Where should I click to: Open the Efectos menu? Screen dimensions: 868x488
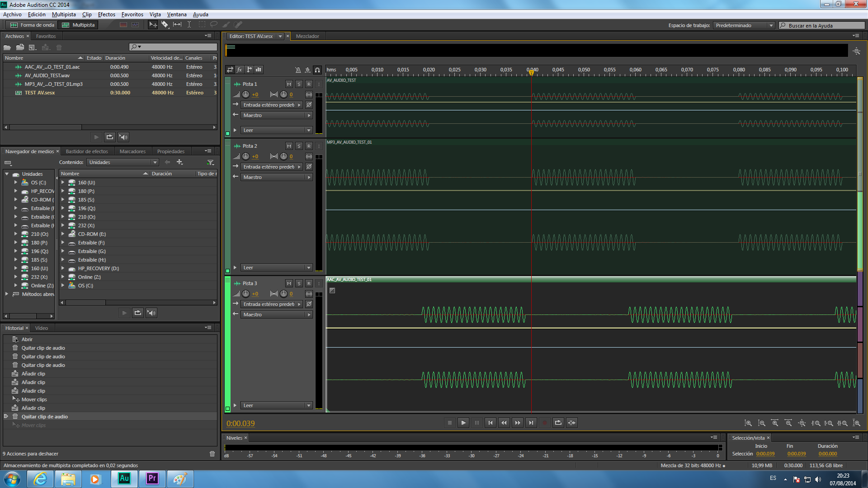click(106, 14)
